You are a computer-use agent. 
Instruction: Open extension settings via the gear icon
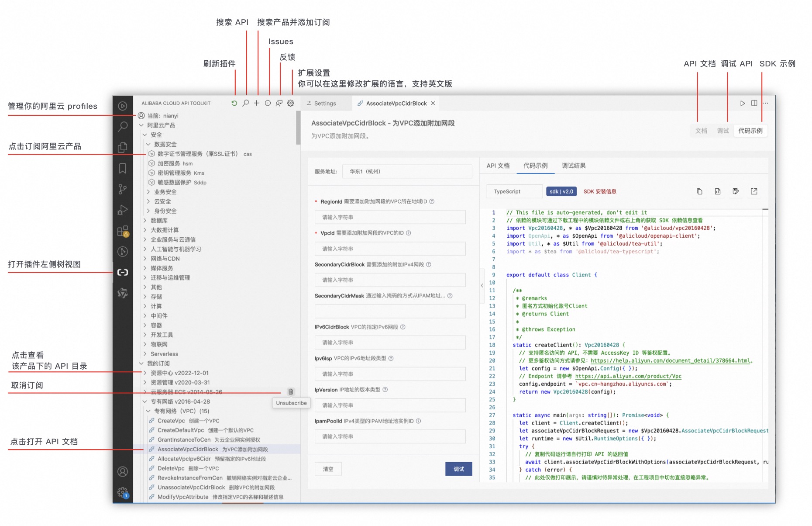click(290, 103)
